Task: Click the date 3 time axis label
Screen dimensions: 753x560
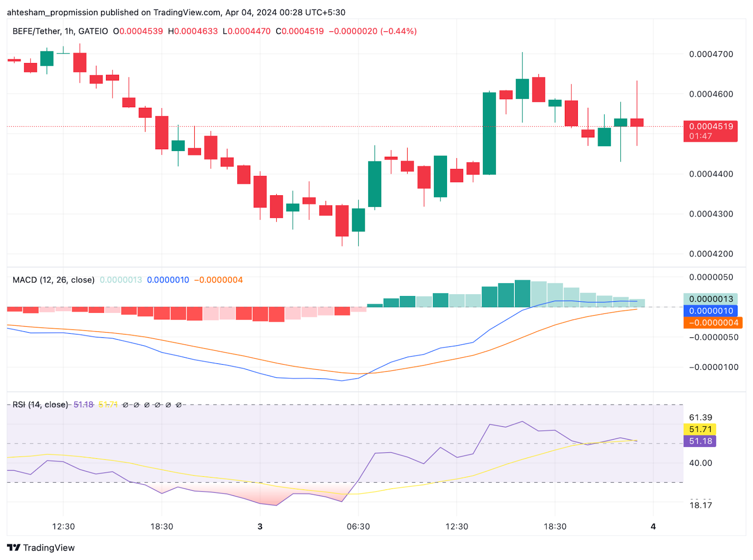Action: tap(260, 527)
